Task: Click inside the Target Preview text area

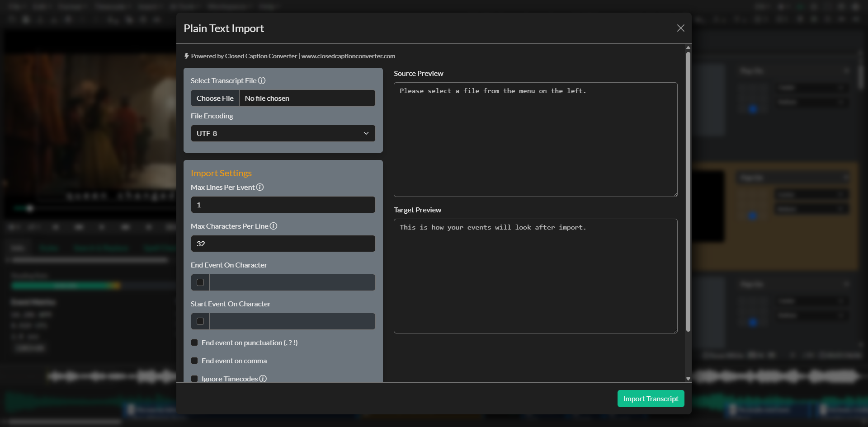Action: (x=536, y=276)
